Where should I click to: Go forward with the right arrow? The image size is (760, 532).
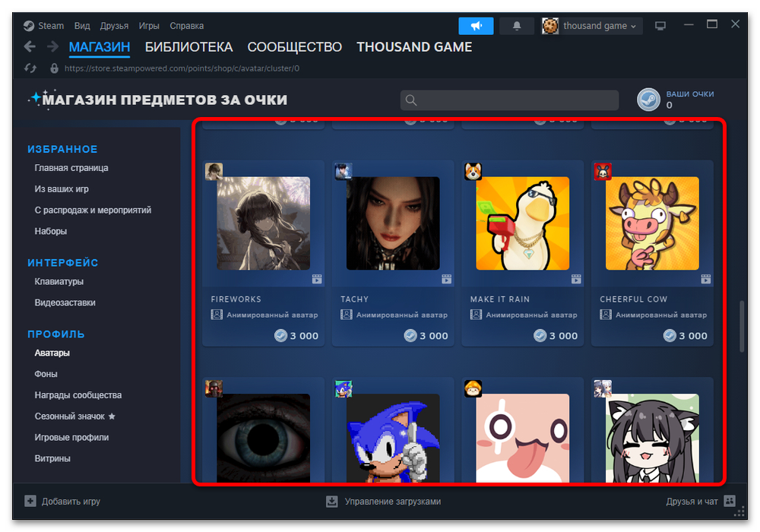pos(52,47)
